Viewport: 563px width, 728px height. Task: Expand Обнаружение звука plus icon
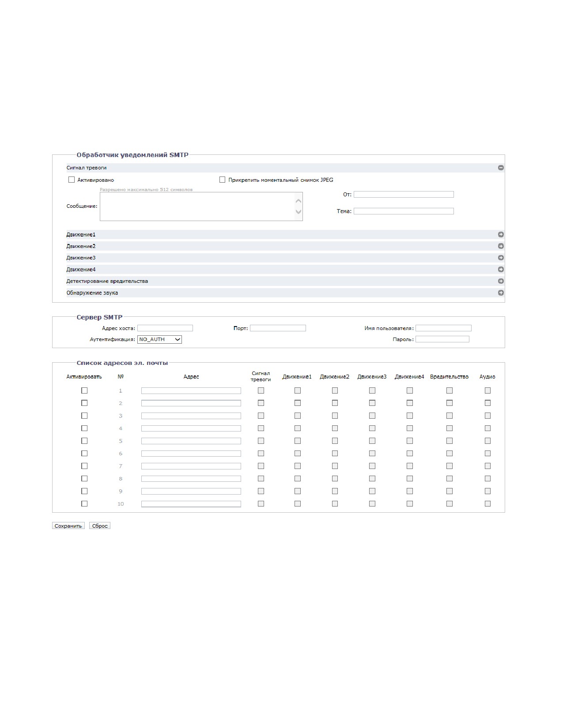tap(501, 293)
